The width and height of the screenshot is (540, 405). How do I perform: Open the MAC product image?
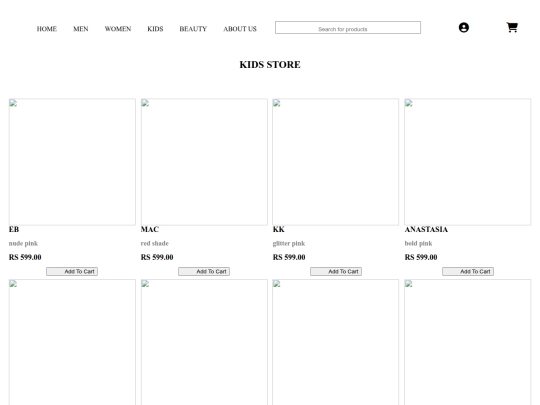tap(204, 162)
